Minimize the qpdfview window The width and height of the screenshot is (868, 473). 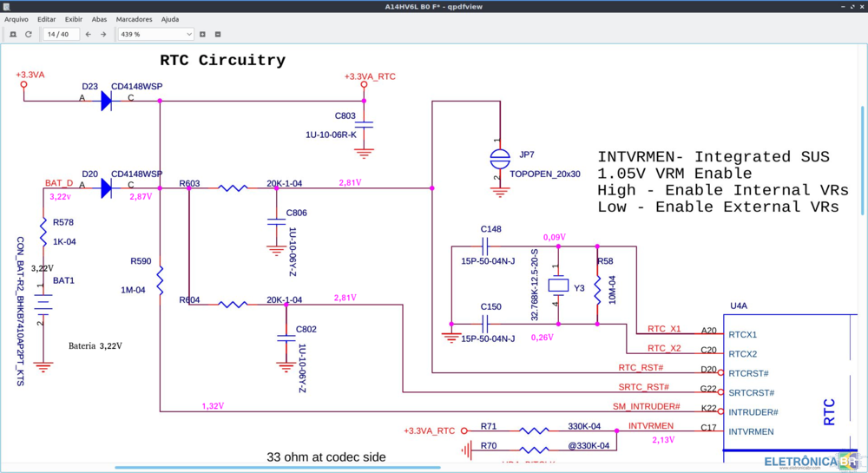(x=842, y=6)
